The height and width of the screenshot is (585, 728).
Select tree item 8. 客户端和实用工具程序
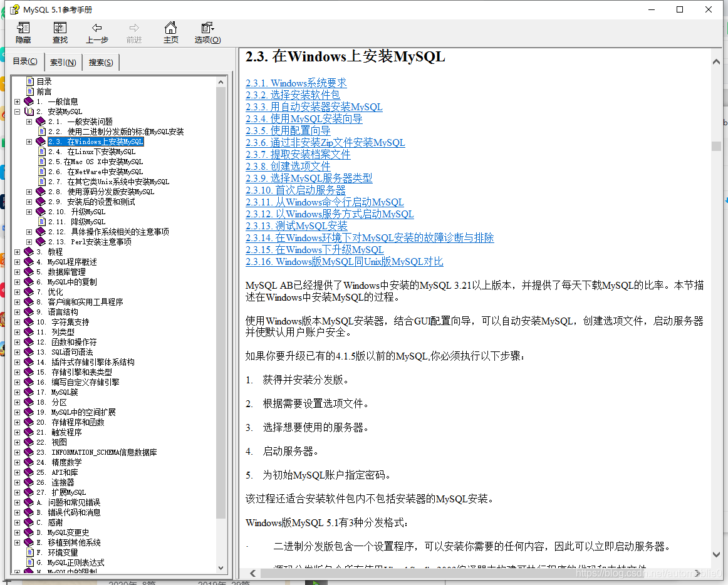tap(80, 302)
